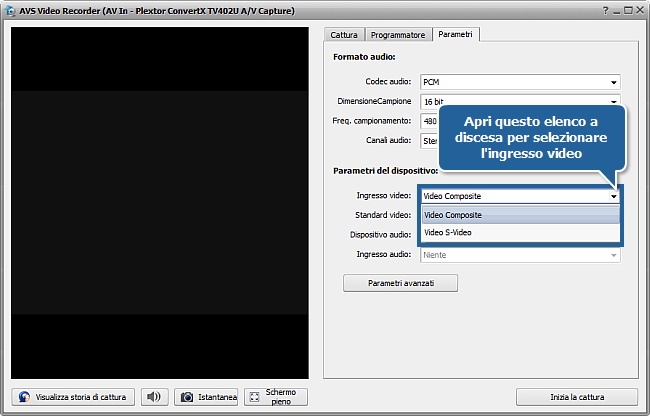Maximize the AVS Video Recorder window
Screen dimensions: 650x416
coord(628,11)
